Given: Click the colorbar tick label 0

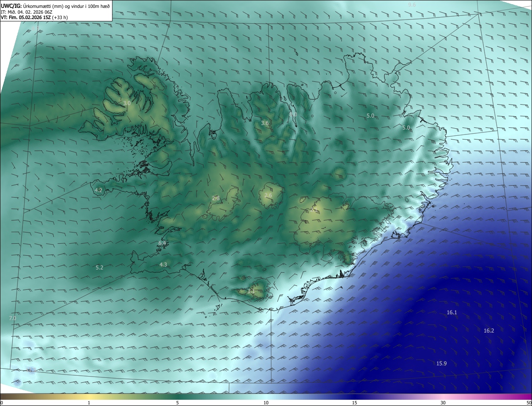Looking at the screenshot, I should 2,403.
